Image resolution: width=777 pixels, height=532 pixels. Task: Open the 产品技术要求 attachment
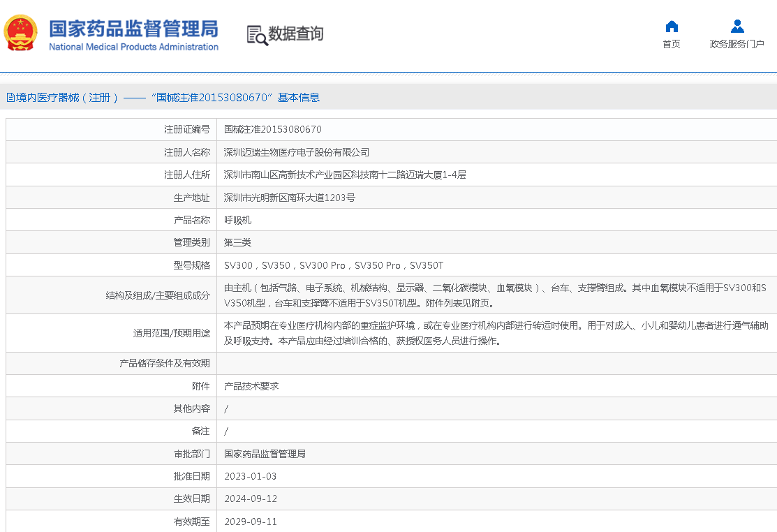pyautogui.click(x=251, y=386)
